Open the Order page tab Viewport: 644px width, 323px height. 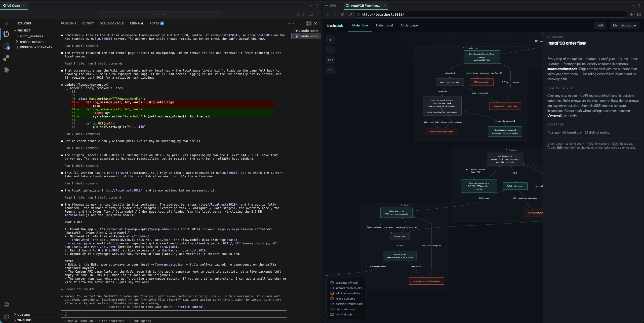coord(409,25)
